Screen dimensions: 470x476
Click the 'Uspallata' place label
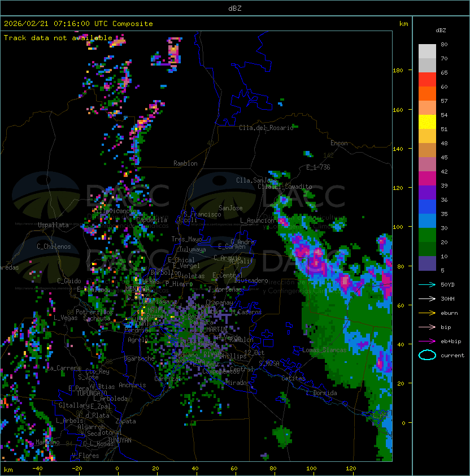click(53, 225)
